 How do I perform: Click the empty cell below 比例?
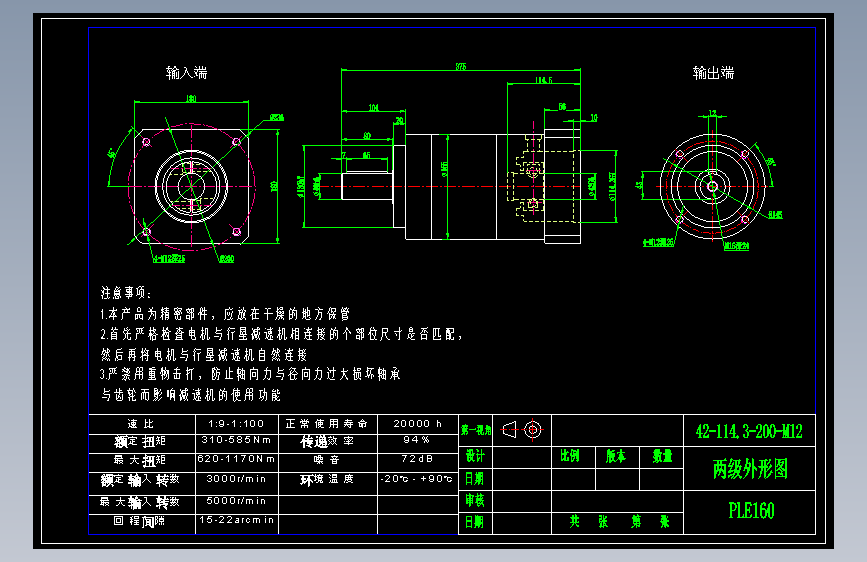pos(573,480)
